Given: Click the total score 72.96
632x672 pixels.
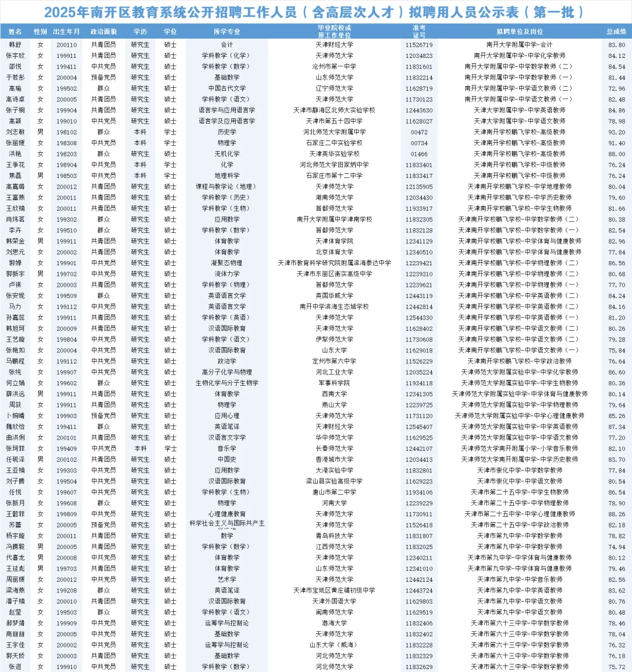Looking at the screenshot, I should [617, 88].
